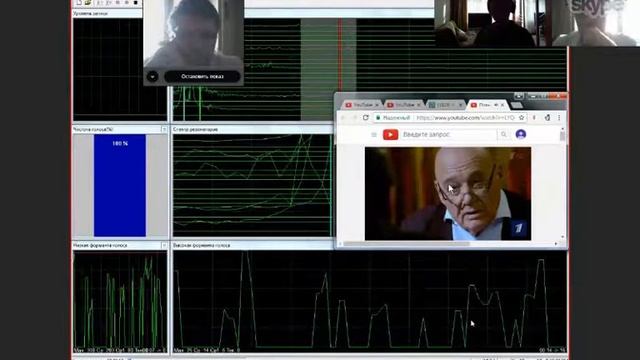640x360 pixels.
Task: Click the Chrome profile button in title bar
Action: tap(519, 96)
